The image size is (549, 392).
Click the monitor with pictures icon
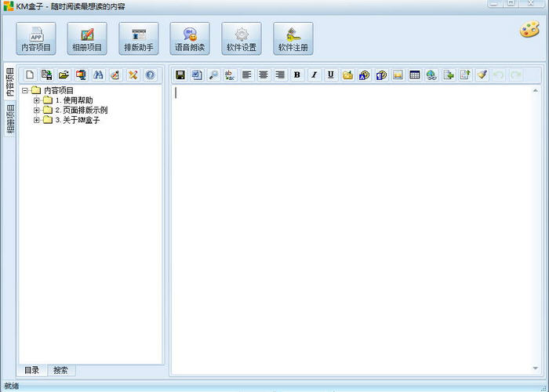(x=81, y=74)
